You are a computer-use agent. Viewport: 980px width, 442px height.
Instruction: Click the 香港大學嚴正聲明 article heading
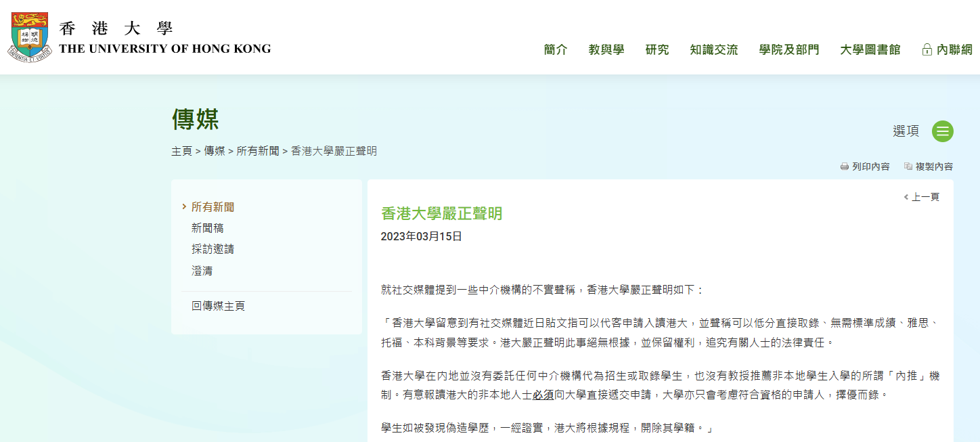pos(442,214)
